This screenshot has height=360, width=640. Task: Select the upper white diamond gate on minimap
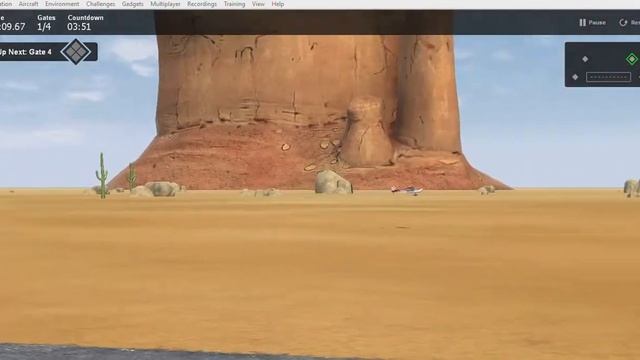click(x=585, y=59)
